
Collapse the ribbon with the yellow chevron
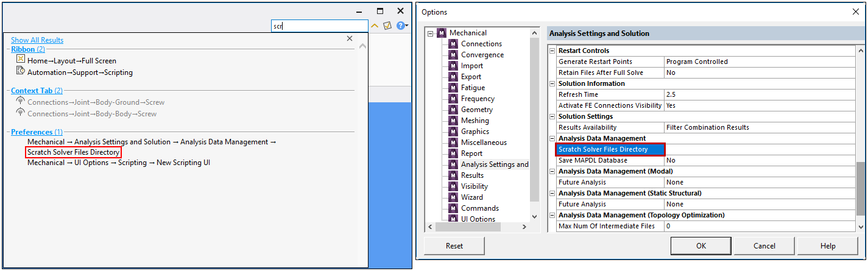(375, 26)
